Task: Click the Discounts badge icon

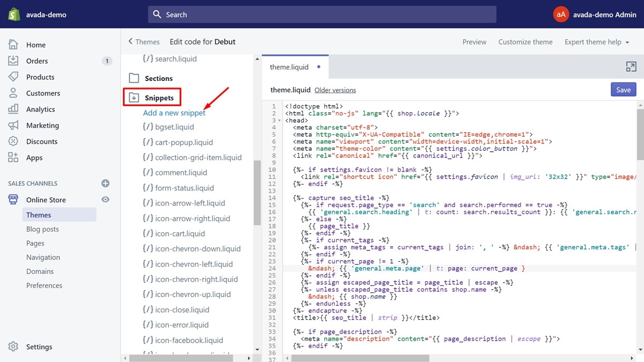Action: click(13, 142)
